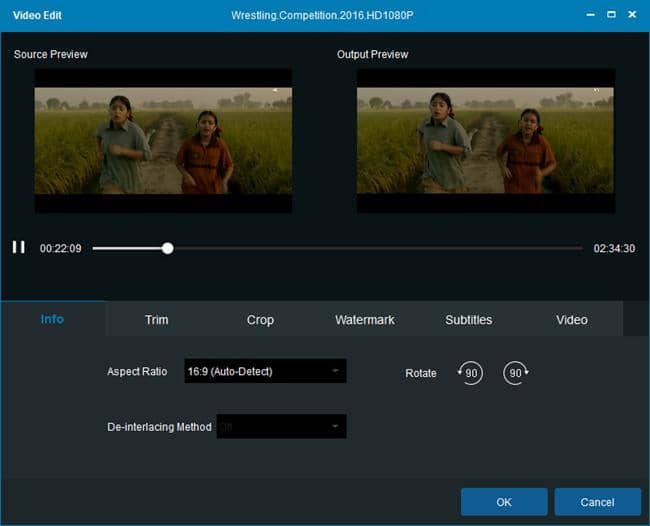Rotate video 90 degrees clockwise

tap(516, 373)
